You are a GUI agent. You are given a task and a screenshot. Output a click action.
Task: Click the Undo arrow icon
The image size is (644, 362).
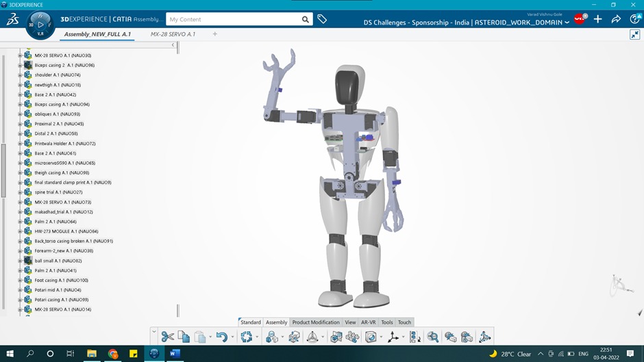[221, 337]
